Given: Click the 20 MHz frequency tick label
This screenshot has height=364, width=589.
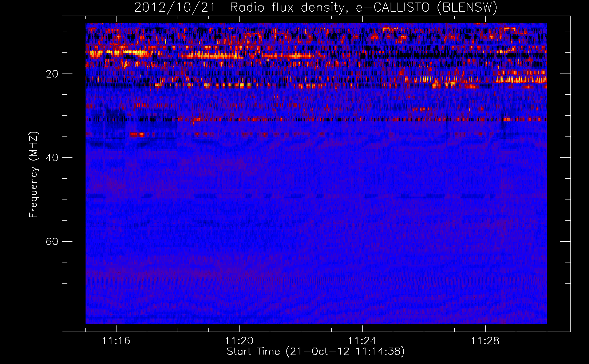Looking at the screenshot, I should [x=52, y=74].
